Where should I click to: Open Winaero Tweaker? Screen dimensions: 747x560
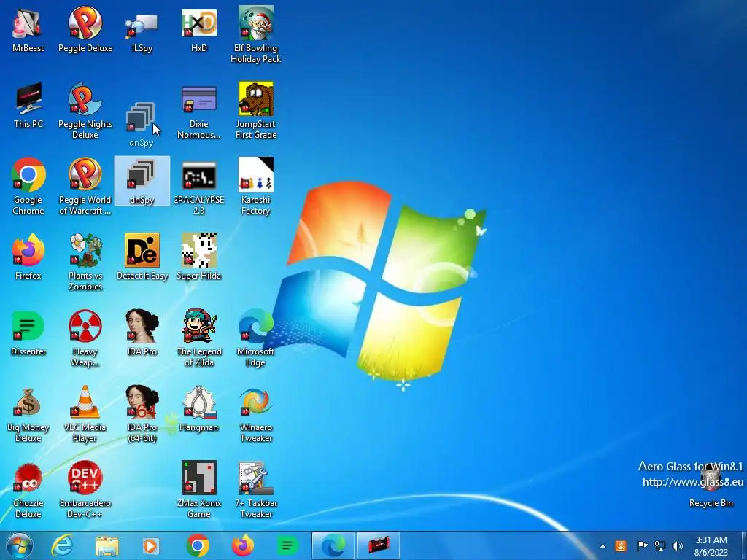256,413
